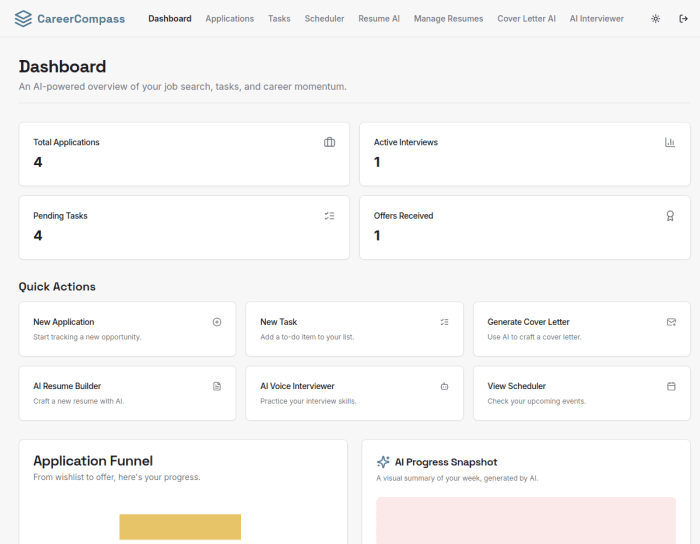Switch to the AI Interviewer nav tab
Screen dimensions: 700x544
click(596, 19)
